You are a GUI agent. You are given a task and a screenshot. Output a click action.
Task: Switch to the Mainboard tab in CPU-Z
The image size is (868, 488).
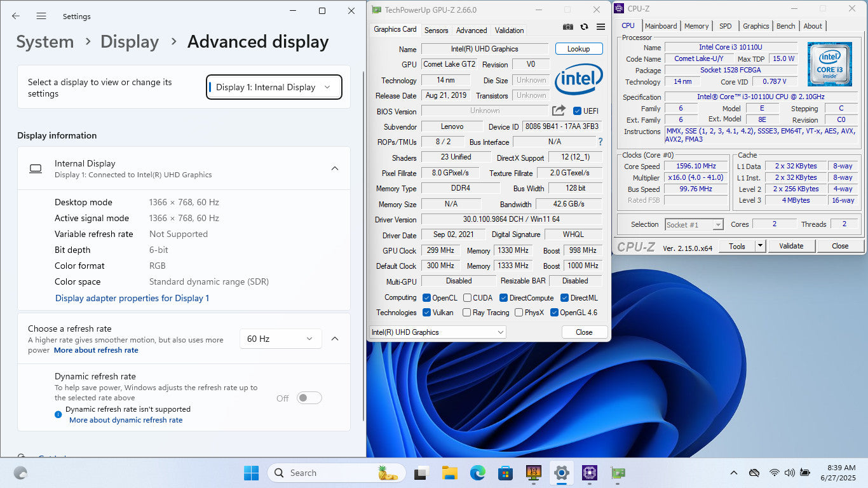(661, 26)
